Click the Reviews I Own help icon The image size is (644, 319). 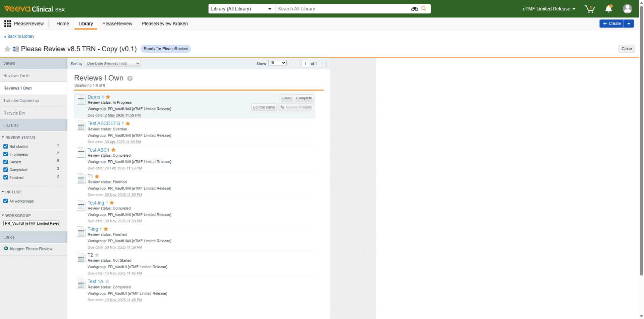tap(130, 78)
